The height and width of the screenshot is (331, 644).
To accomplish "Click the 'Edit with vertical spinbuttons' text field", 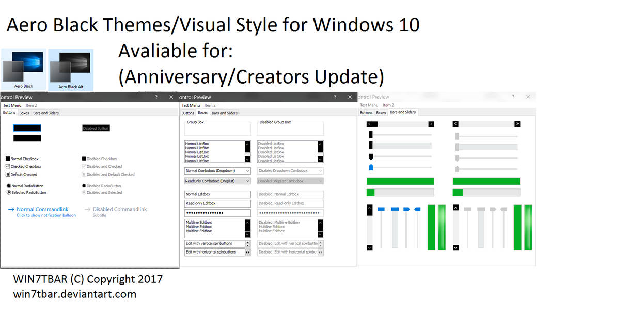I will [x=214, y=244].
